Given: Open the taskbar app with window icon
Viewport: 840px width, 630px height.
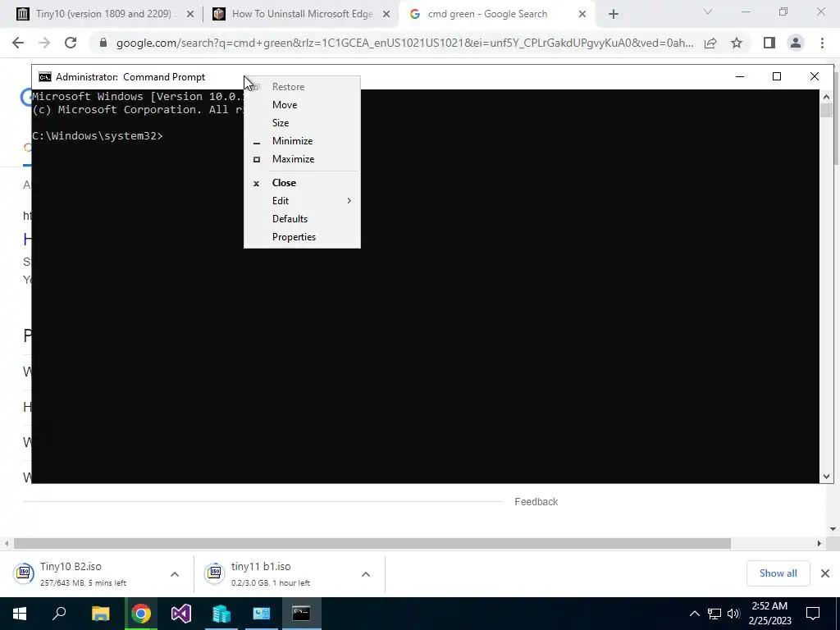Looking at the screenshot, I should click(262, 614).
